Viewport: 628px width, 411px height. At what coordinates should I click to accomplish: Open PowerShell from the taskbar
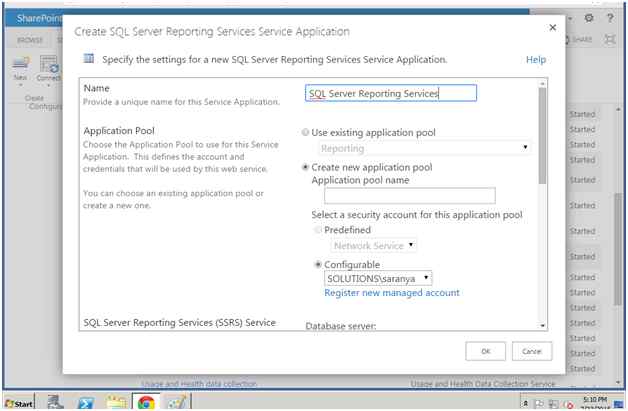pos(86,402)
